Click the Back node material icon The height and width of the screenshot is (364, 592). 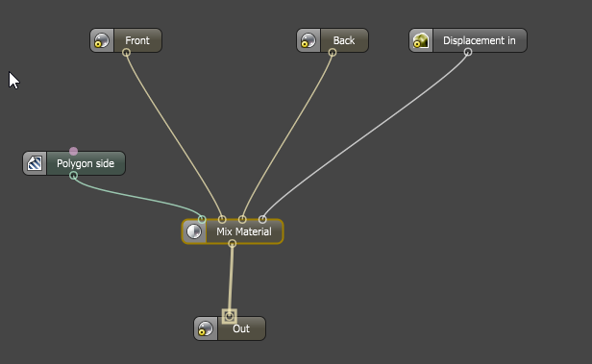pos(308,40)
